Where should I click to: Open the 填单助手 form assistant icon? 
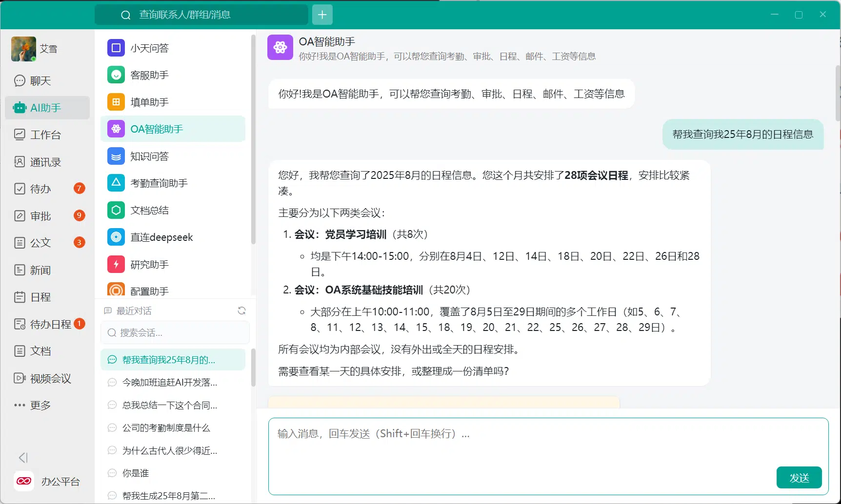[116, 102]
